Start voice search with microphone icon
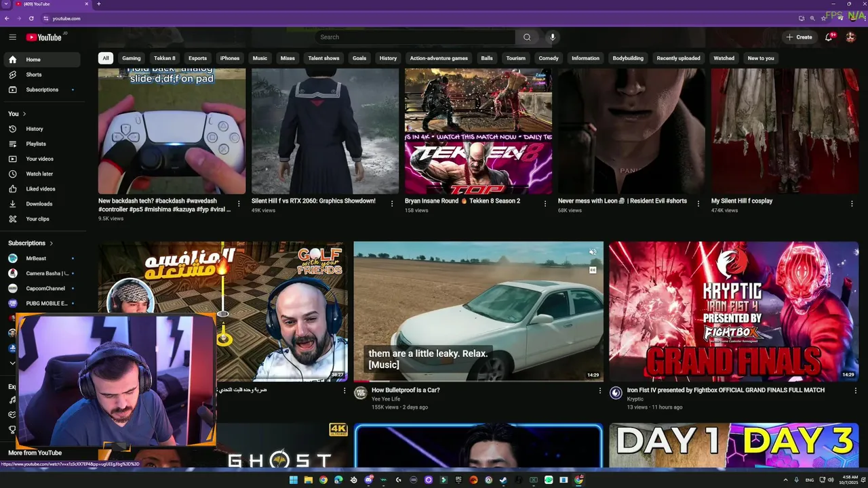The height and width of the screenshot is (488, 868). (x=553, y=37)
